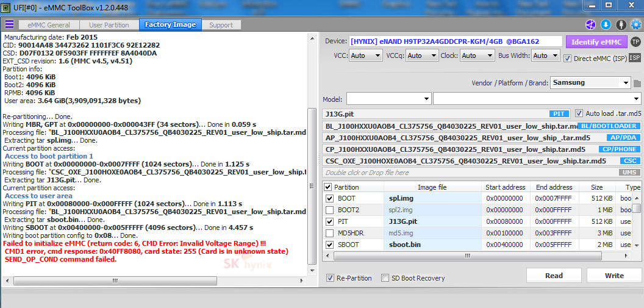This screenshot has width=644, height=308.
Task: Click the Image file column header
Action: [x=432, y=187]
